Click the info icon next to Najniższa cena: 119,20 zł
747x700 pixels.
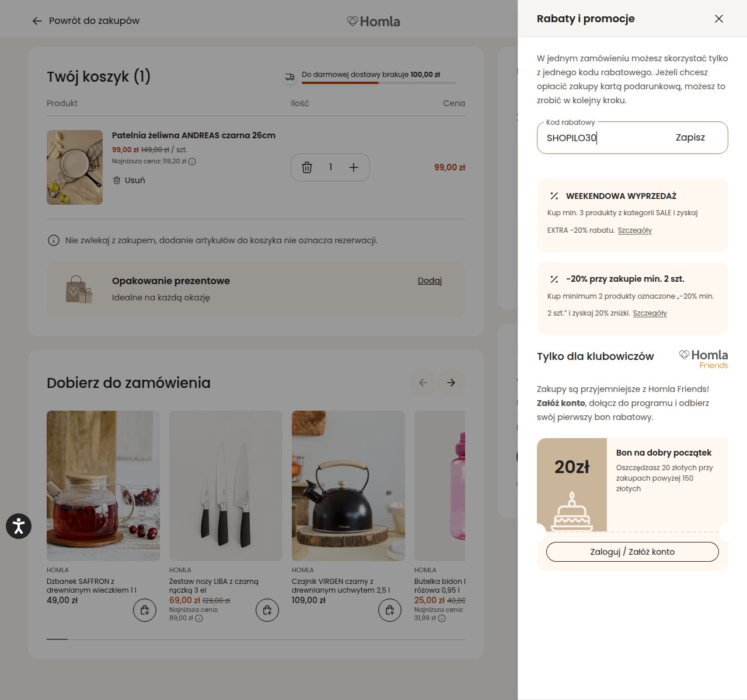(192, 162)
